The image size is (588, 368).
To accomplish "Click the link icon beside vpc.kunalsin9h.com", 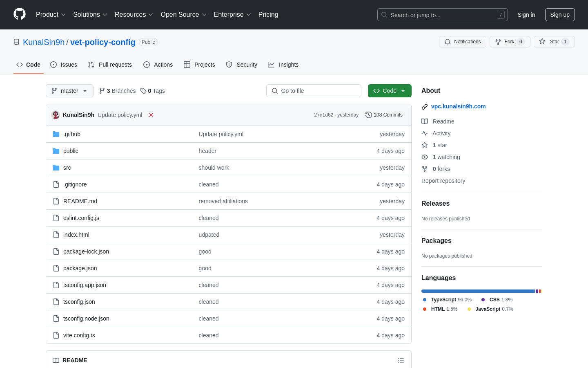I will tap(425, 107).
